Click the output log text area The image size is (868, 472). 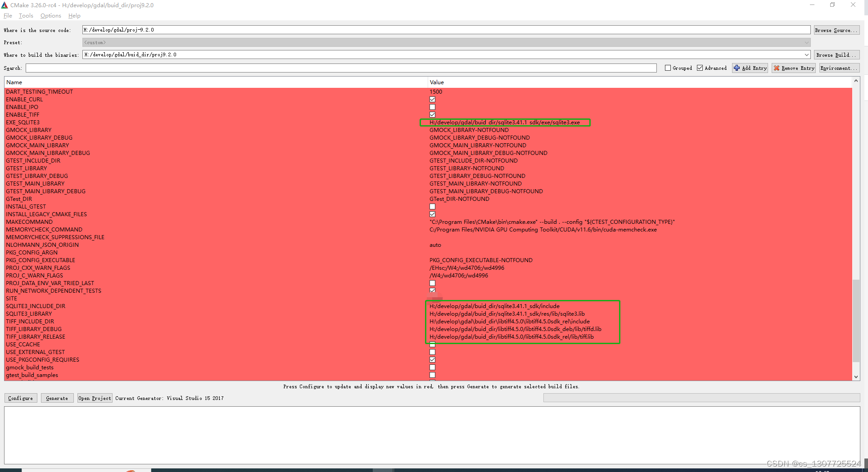pos(432,435)
